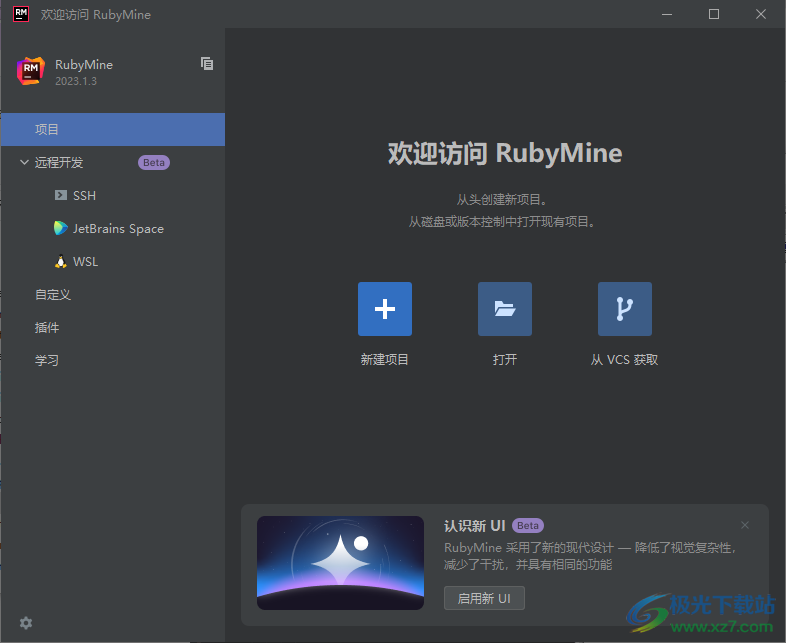
Task: Open settings gear in bottom-left corner
Action: click(26, 623)
